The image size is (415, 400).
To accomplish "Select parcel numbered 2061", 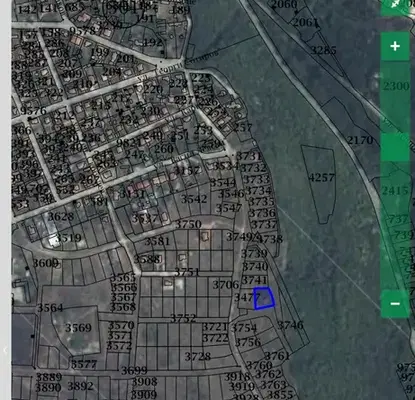I will [305, 22].
